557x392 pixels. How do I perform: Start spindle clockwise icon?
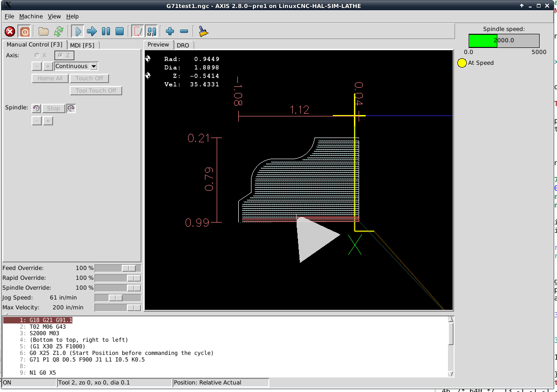[x=71, y=108]
